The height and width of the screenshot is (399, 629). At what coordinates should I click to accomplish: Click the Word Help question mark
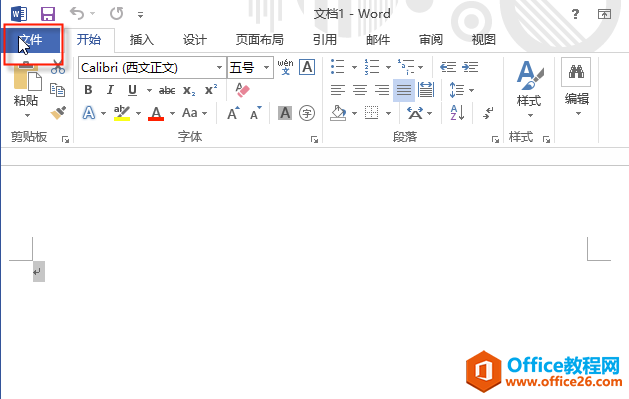(575, 14)
